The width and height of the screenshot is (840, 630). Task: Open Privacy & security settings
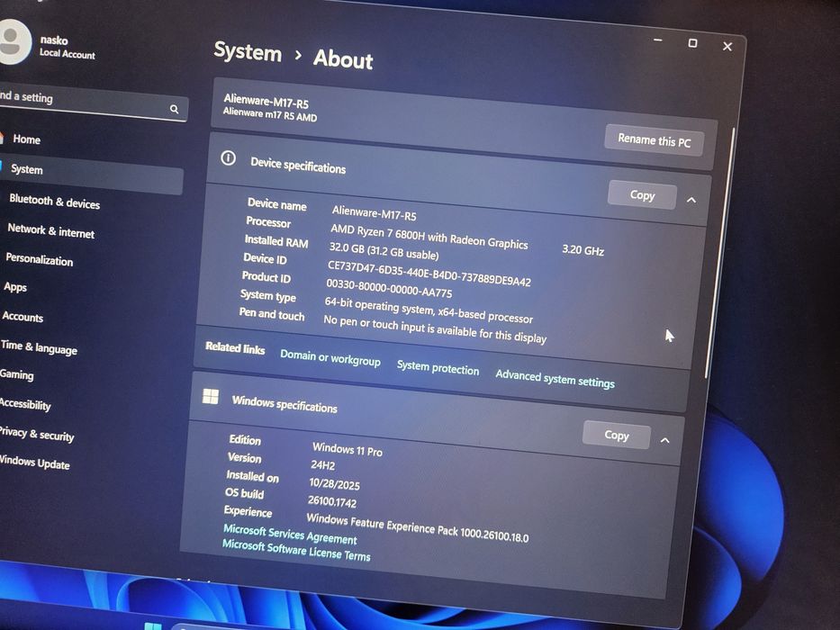click(x=36, y=434)
